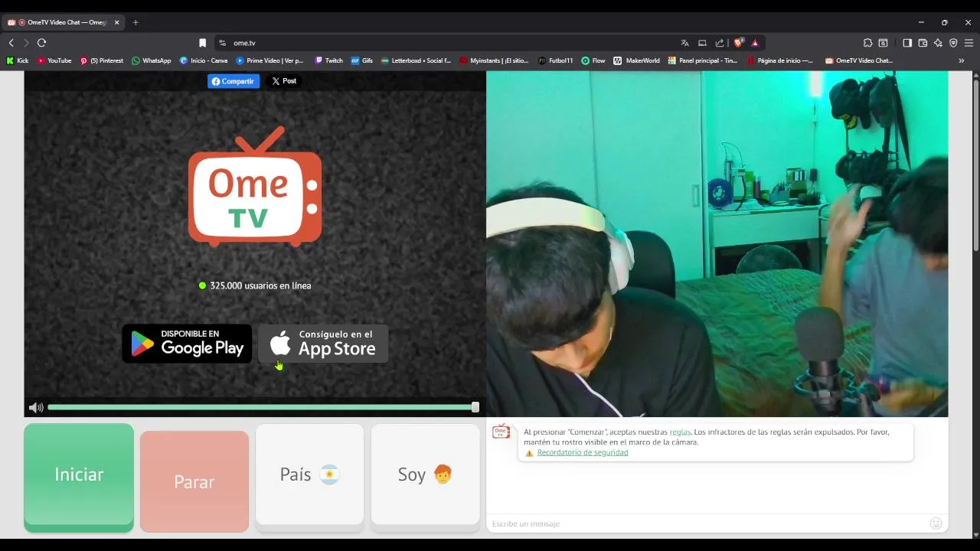The width and height of the screenshot is (980, 551).
Task: Open the YouTube bookmark
Action: 54,60
